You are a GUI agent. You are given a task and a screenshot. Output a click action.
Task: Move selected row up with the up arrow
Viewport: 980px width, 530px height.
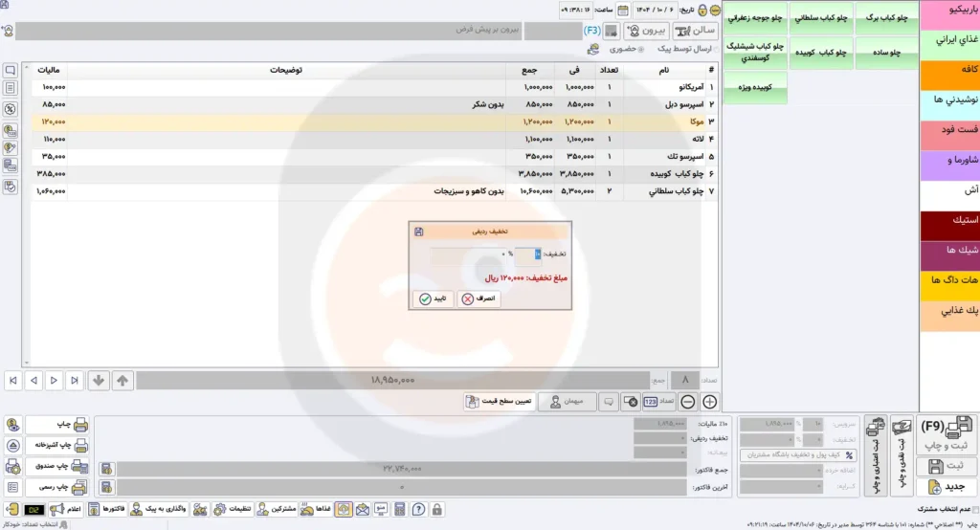pyautogui.click(x=122, y=380)
